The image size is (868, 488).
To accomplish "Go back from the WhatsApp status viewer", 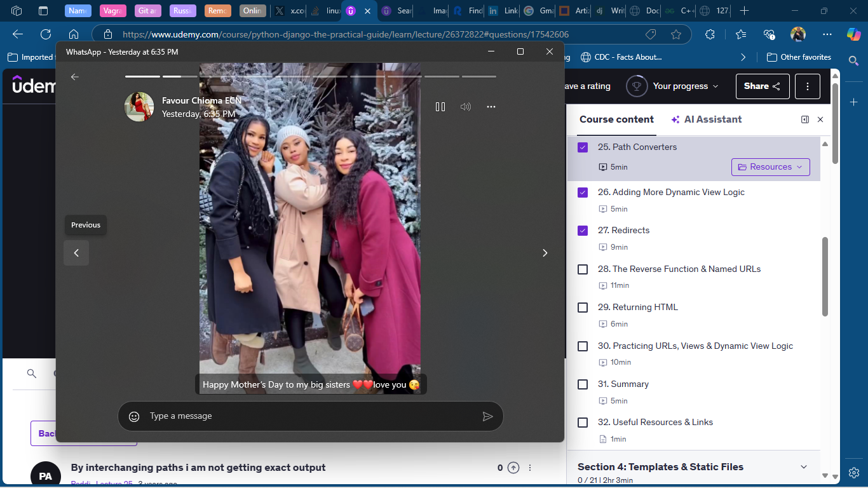I will pos(75,77).
